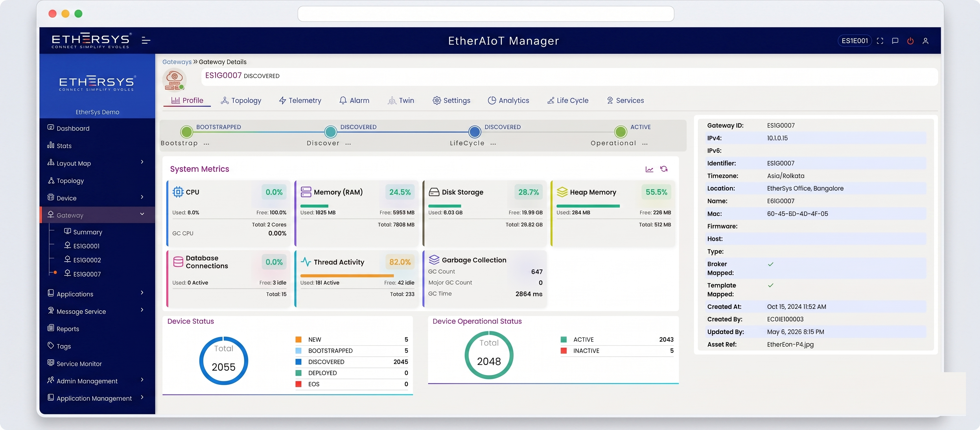This screenshot has width=980, height=430.
Task: Click the Operational stage green circle
Action: pyautogui.click(x=621, y=132)
